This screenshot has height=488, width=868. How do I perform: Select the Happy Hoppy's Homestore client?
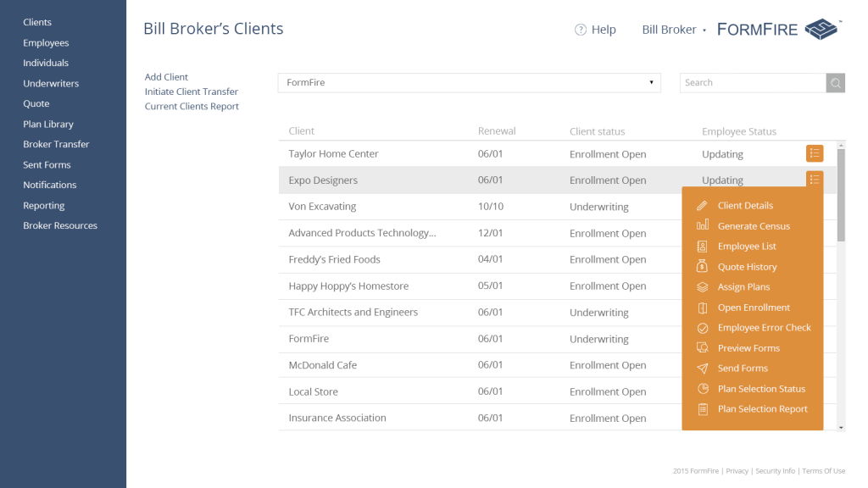480,286
